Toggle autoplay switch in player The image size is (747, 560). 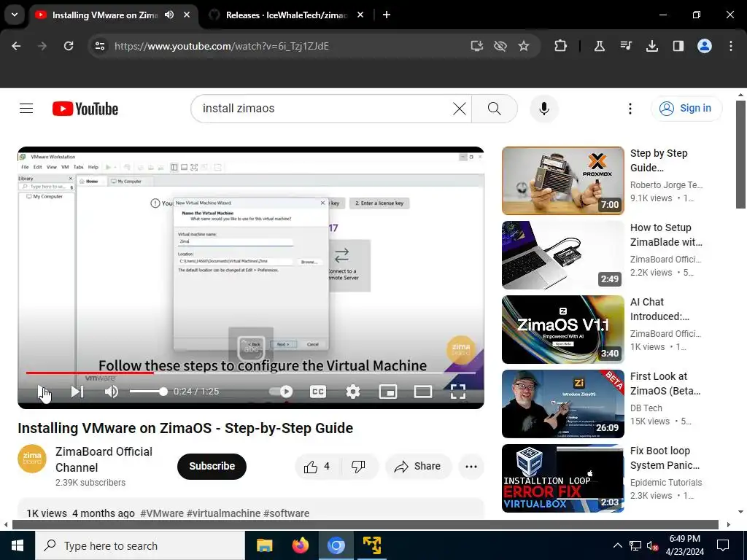pos(282,392)
